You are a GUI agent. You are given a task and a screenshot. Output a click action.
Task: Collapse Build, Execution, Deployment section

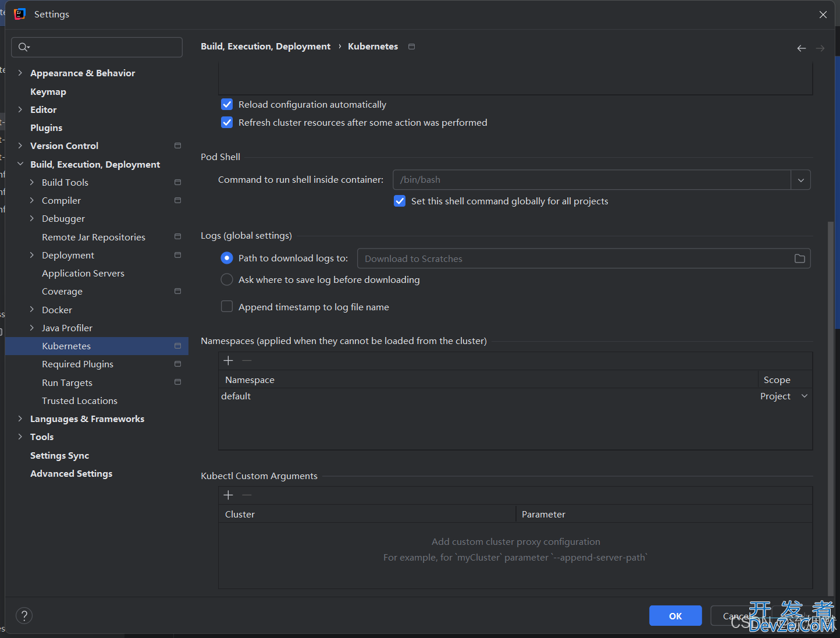[20, 164]
